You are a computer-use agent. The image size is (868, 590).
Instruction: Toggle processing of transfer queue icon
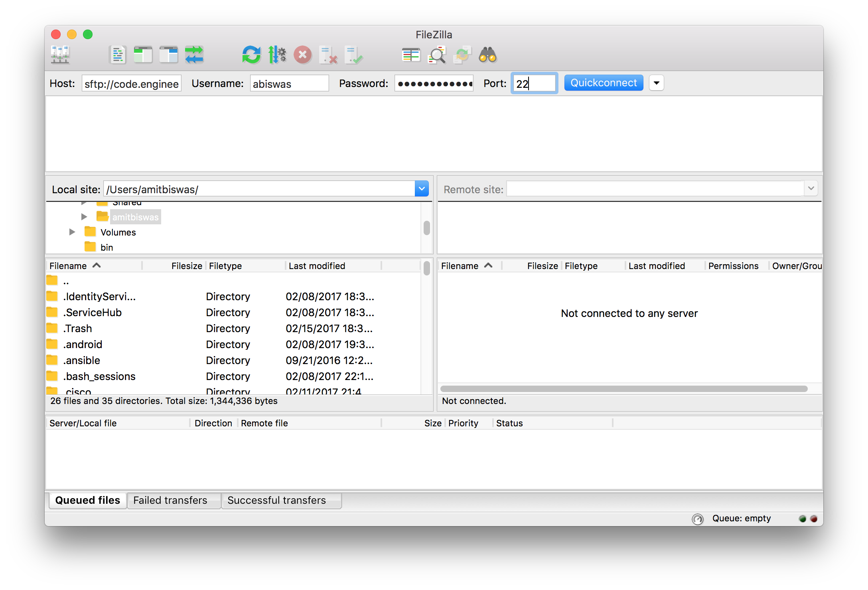277,55
